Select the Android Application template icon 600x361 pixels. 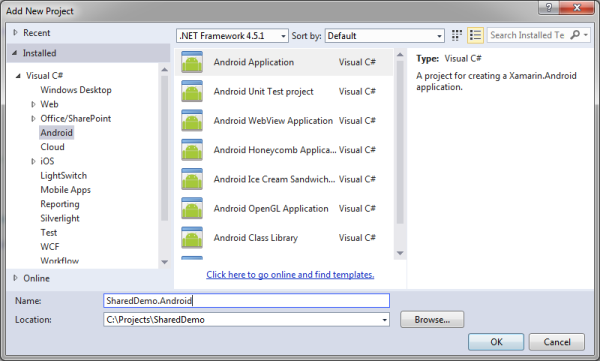[192, 62]
